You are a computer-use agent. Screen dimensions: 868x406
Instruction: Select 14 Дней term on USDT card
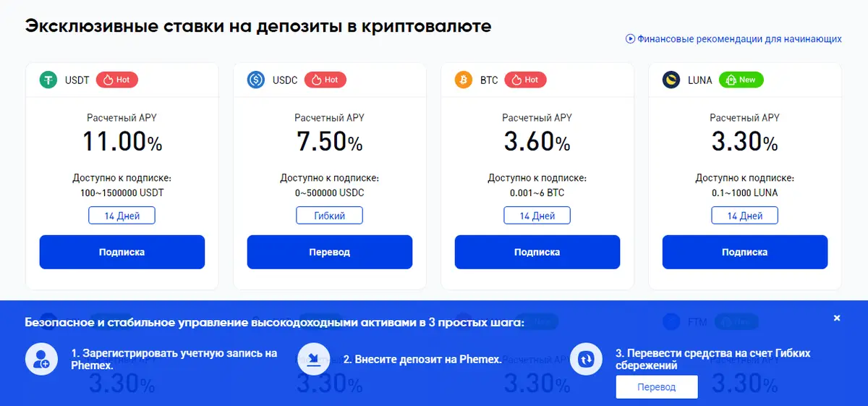click(122, 216)
